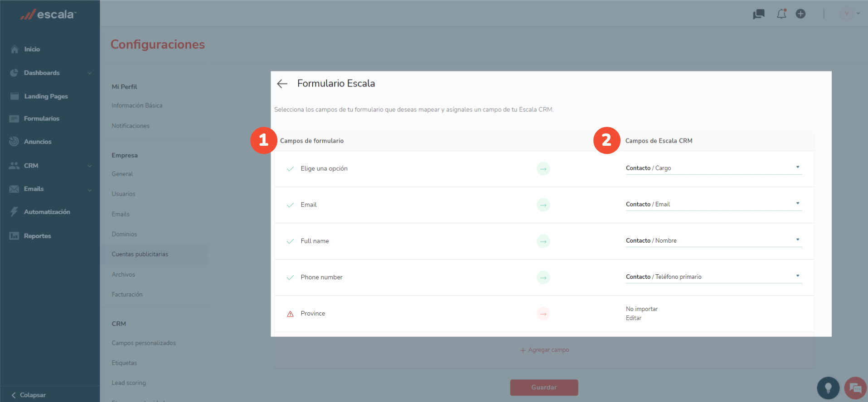This screenshot has height=402, width=868.
Task: Click the Automatización lightning icon
Action: [15, 211]
